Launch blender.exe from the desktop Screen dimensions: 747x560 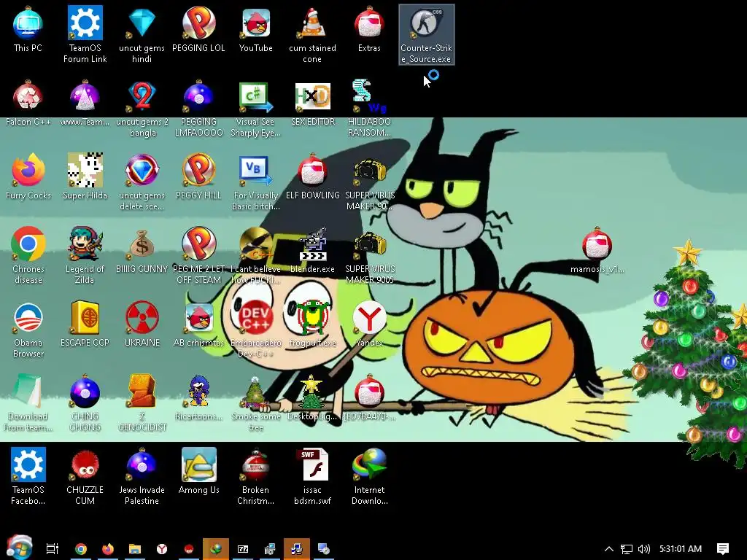coord(312,251)
